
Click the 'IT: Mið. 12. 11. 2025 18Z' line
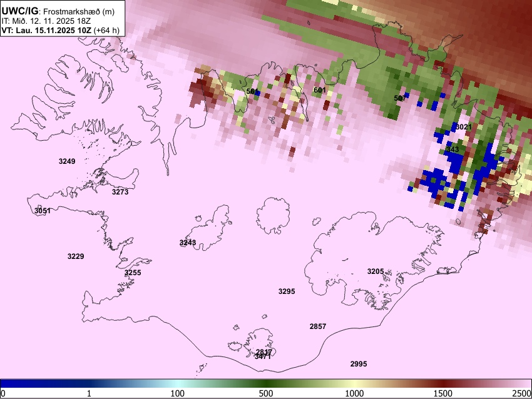point(46,21)
